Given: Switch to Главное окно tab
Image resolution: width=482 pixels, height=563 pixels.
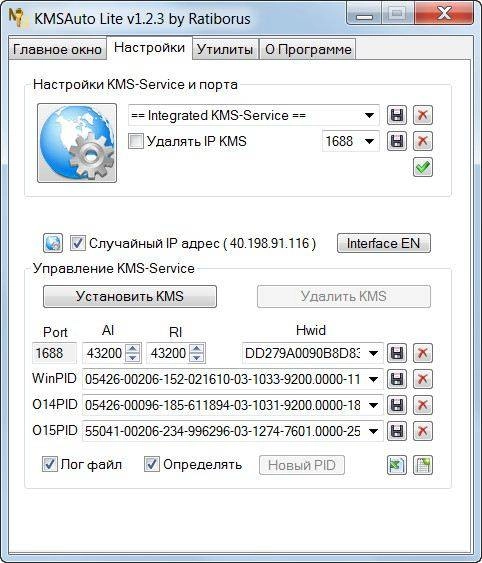Looking at the screenshot, I should click(x=57, y=49).
